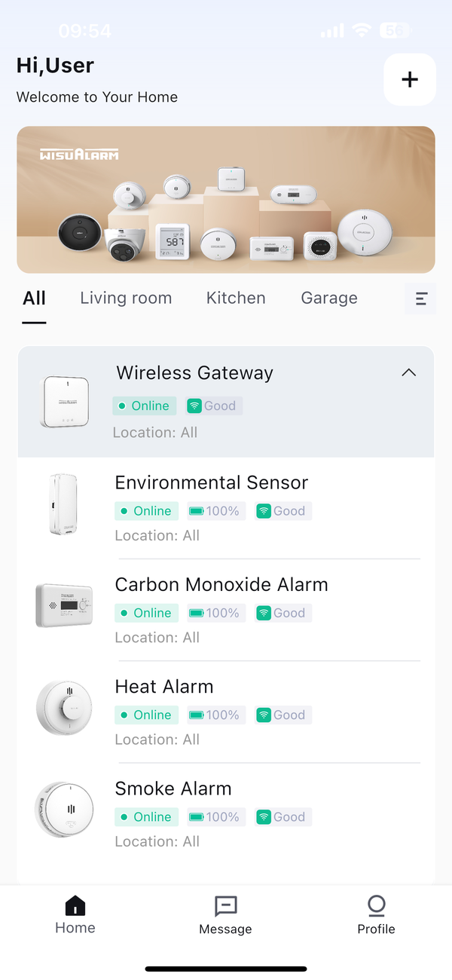Tap the Heat Alarm entry name
This screenshot has width=452, height=980.
click(x=164, y=687)
